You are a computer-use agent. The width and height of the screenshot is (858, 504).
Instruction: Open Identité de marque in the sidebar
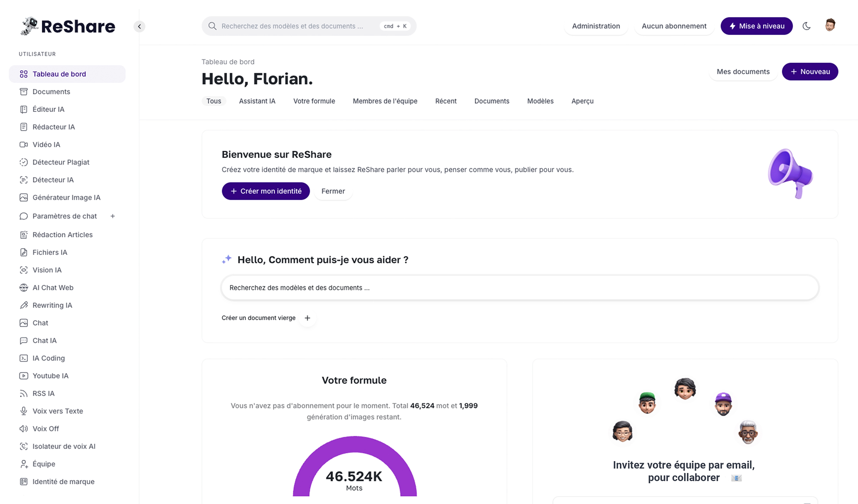coord(67,481)
